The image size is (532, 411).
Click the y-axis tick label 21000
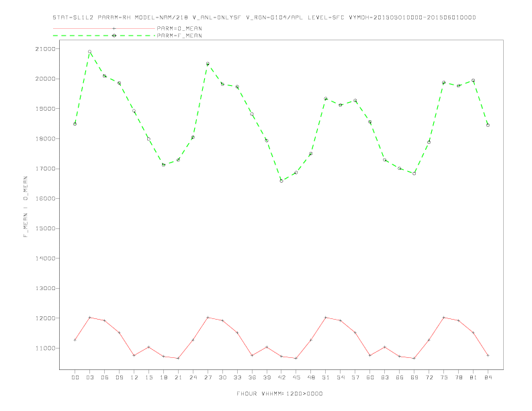pyautogui.click(x=45, y=49)
